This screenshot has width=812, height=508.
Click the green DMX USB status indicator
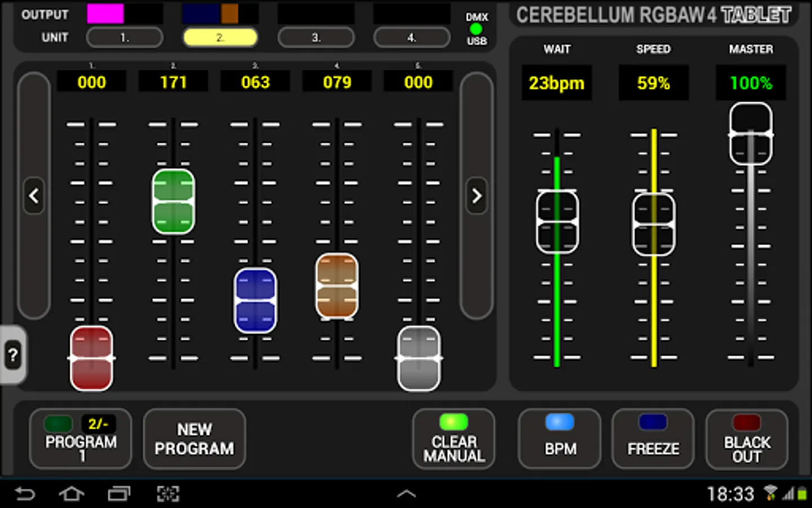tap(476, 29)
